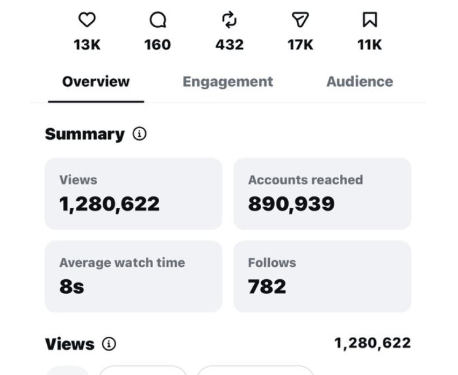Tap the paper plane shares icon
The width and height of the screenshot is (458, 375).
pyautogui.click(x=300, y=20)
